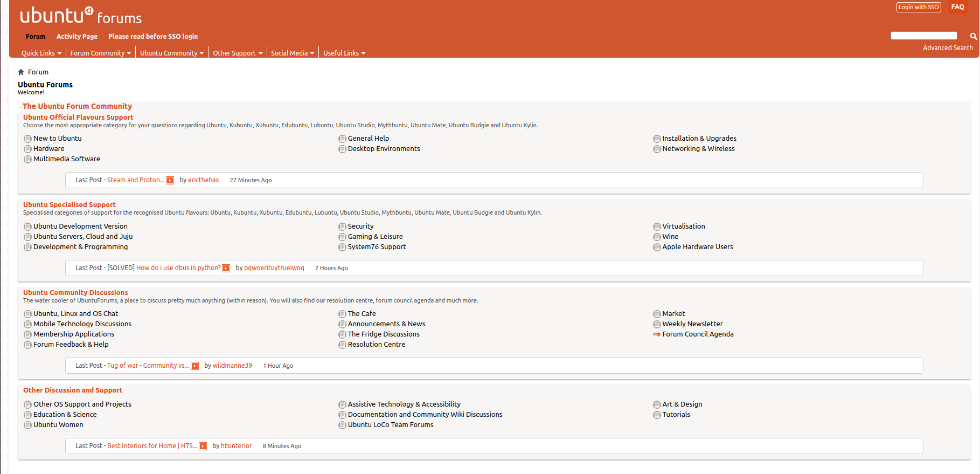Viewport: 980px width, 474px height.
Task: Open the Social Media dropdown
Action: pyautogui.click(x=292, y=53)
